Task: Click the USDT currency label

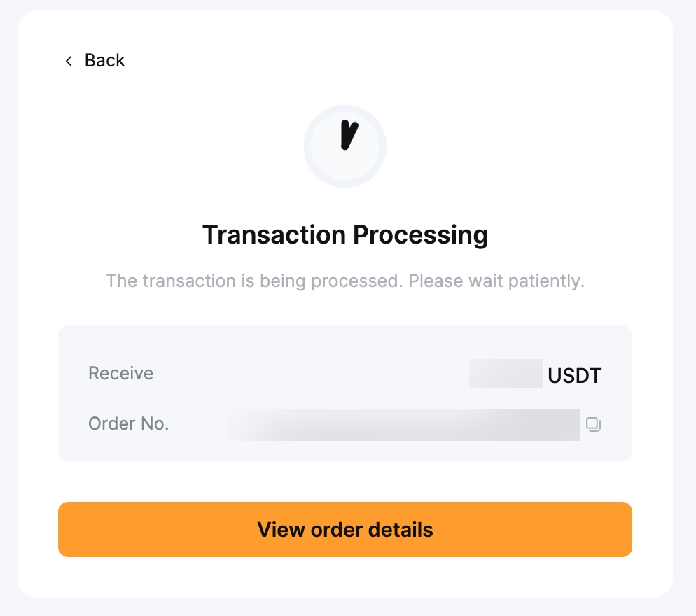Action: 574,375
